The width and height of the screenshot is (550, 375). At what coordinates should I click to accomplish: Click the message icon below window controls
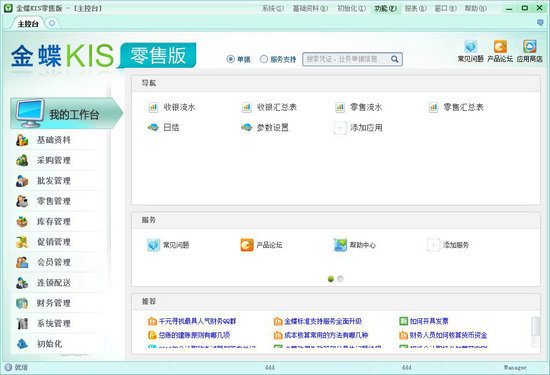coord(541,23)
